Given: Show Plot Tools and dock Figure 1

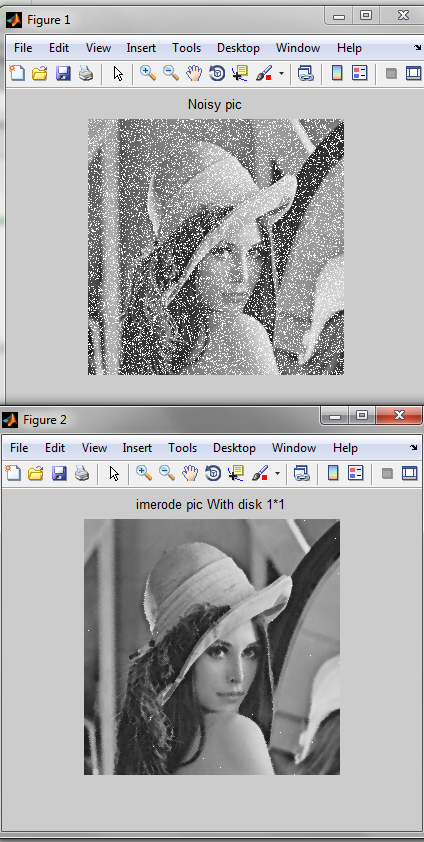Looking at the screenshot, I should pos(413,73).
